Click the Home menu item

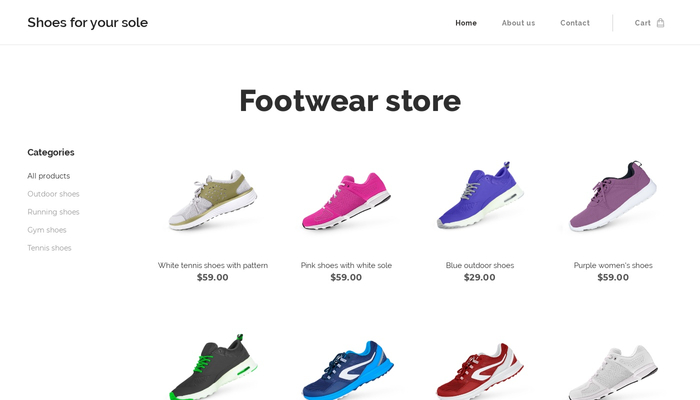pyautogui.click(x=466, y=23)
